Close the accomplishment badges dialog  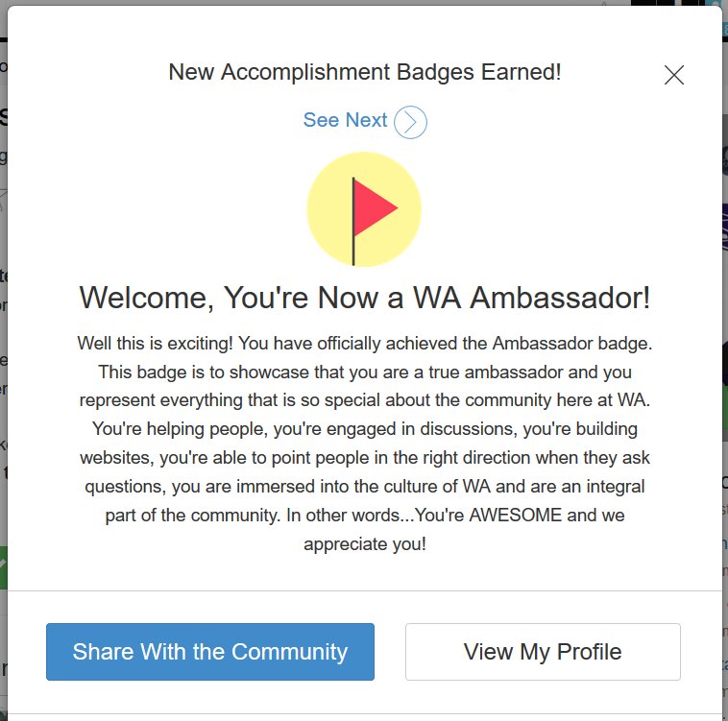pos(673,75)
